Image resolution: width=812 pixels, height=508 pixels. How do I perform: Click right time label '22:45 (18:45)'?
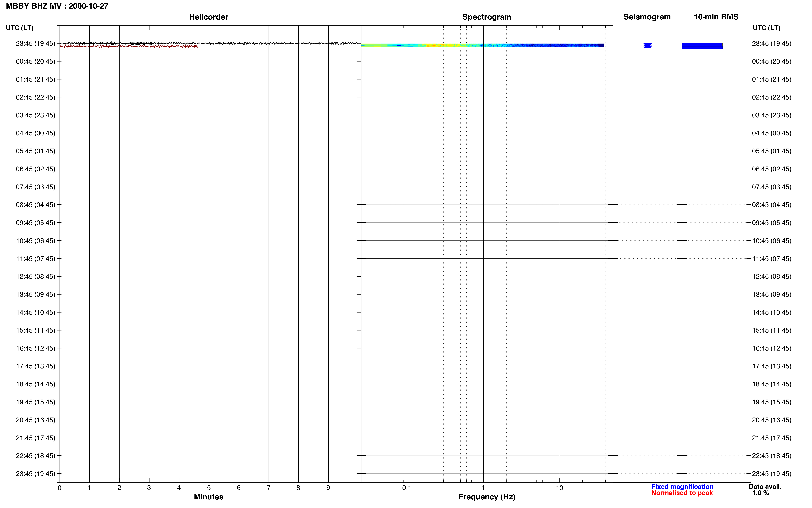click(x=772, y=456)
